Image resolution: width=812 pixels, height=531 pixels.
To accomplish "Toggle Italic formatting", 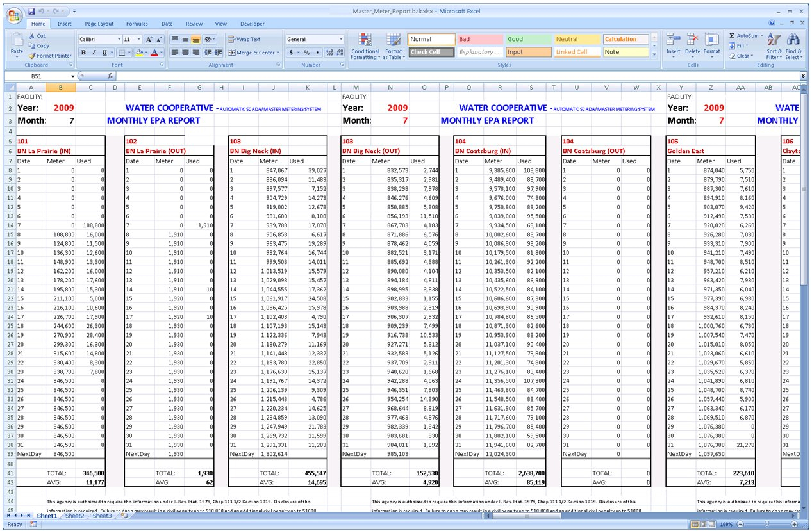I will 94,53.
